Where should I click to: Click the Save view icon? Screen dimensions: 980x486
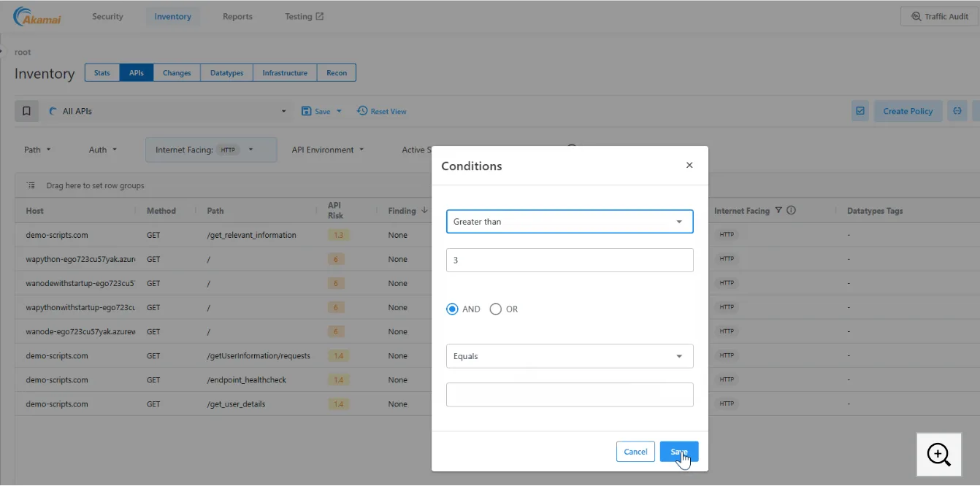(x=307, y=110)
